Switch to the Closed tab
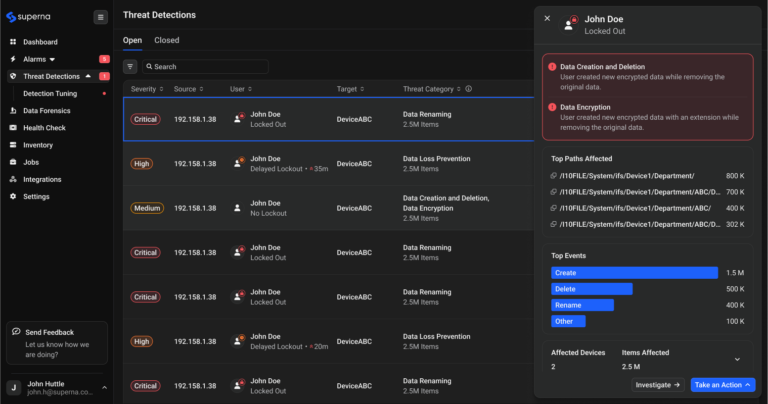This screenshot has width=768, height=404. click(167, 40)
